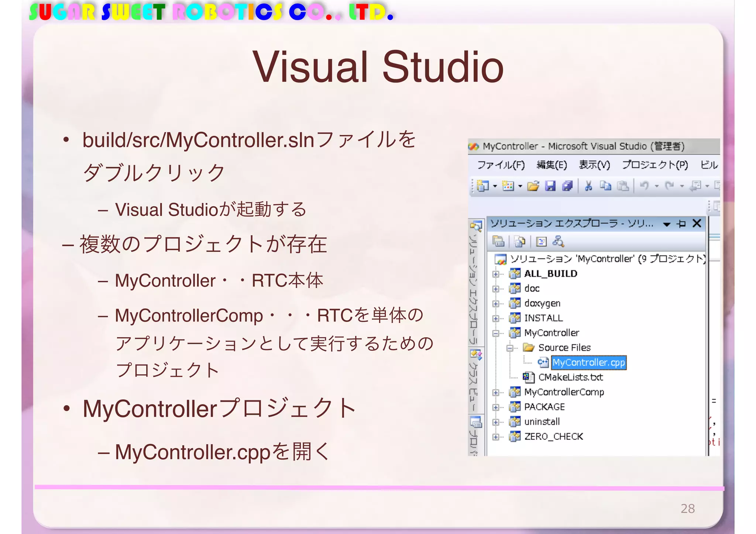This screenshot has height=534, width=756.
Task: Click the Copy icon in toolbar
Action: [x=606, y=186]
